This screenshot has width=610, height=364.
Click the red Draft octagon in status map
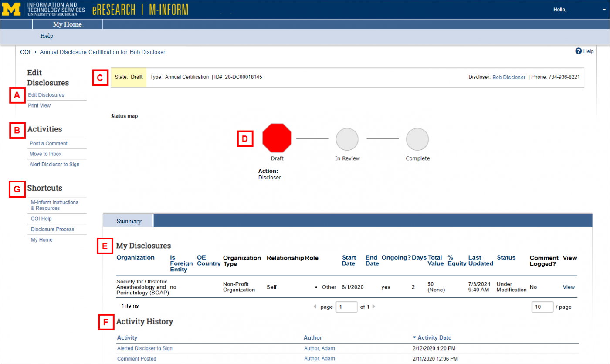click(x=277, y=138)
